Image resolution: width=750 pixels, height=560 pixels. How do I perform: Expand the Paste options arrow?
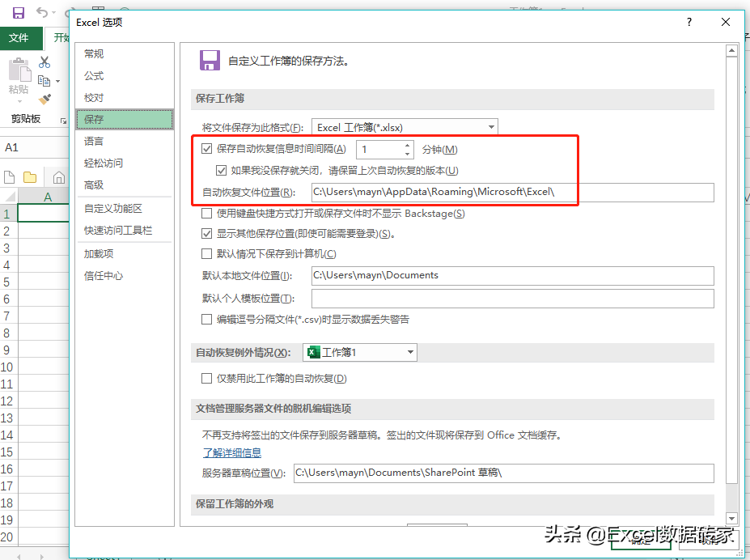tap(19, 101)
